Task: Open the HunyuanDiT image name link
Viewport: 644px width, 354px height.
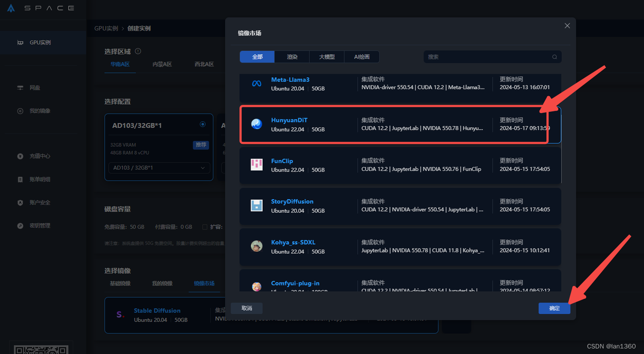Action: tap(289, 120)
